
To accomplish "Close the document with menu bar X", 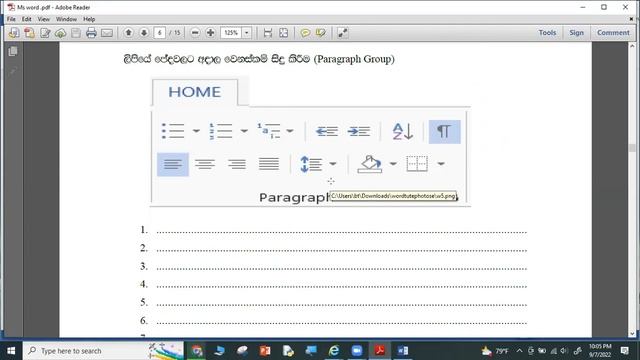I will tap(631, 19).
